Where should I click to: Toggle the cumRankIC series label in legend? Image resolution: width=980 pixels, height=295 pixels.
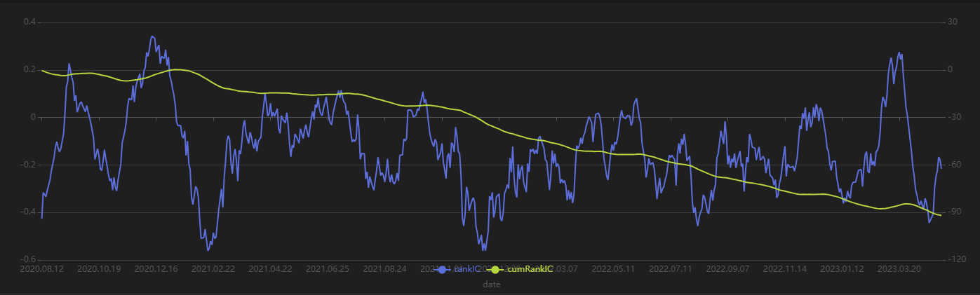click(530, 269)
